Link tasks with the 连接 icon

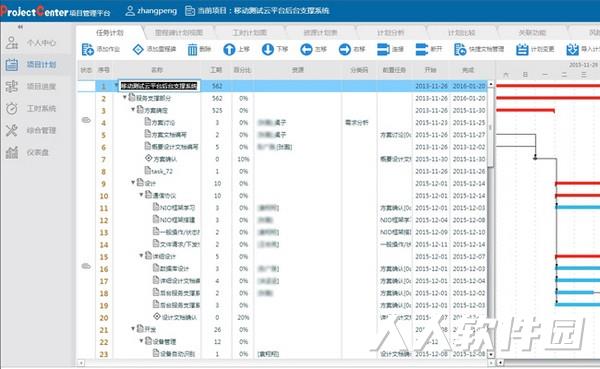(383, 49)
